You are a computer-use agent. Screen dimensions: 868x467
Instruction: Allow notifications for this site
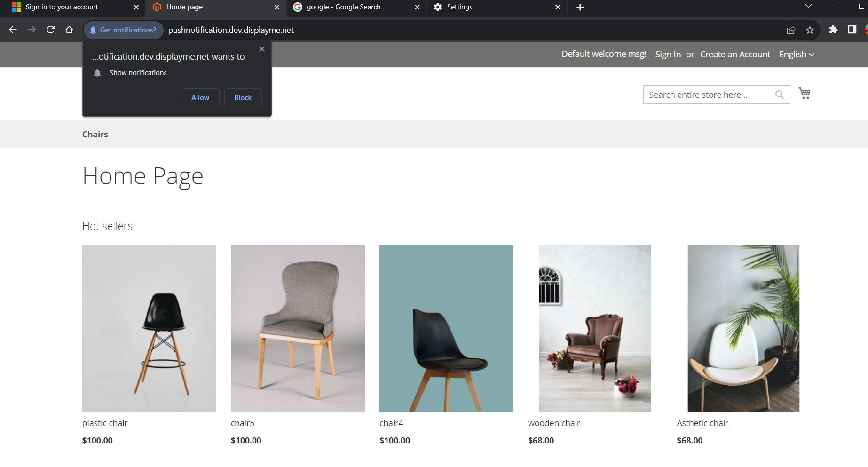coord(200,98)
